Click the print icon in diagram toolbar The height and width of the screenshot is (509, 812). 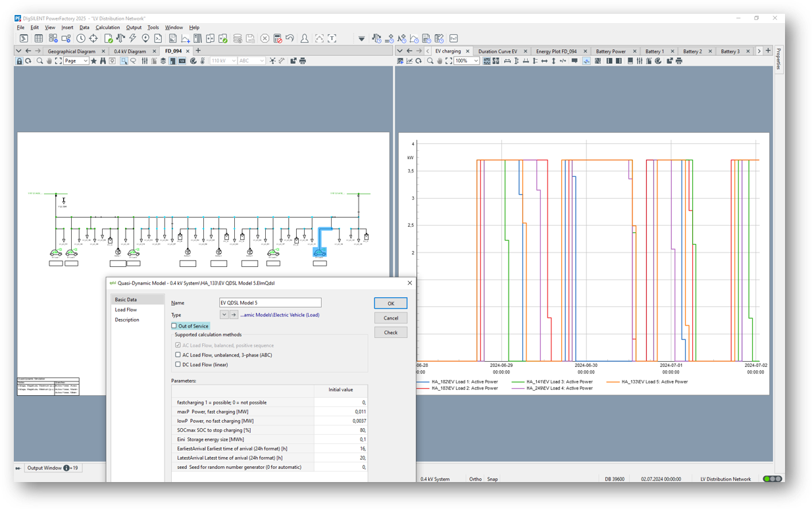[303, 61]
